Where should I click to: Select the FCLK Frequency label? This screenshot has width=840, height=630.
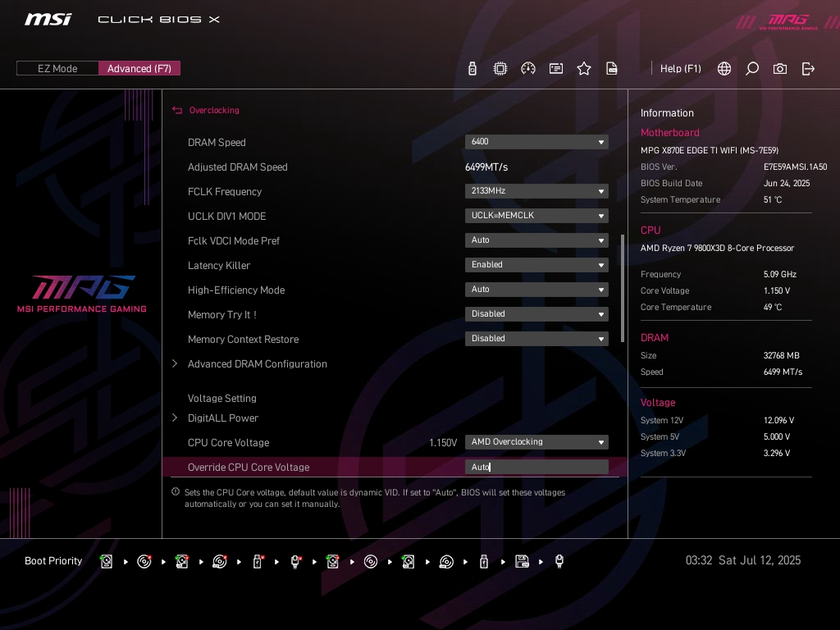(225, 192)
